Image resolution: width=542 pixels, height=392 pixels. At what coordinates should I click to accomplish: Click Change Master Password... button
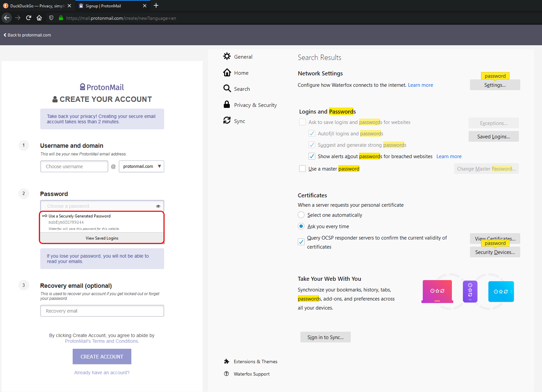pos(486,169)
